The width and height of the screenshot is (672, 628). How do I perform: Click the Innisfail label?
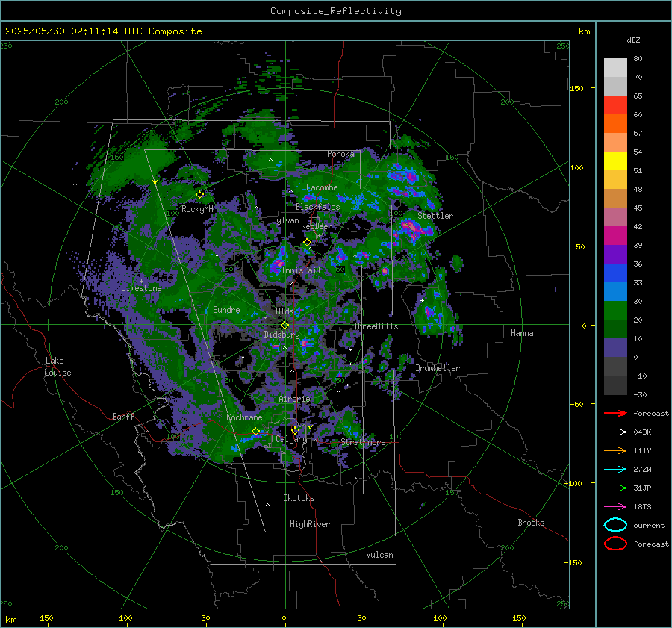301,270
